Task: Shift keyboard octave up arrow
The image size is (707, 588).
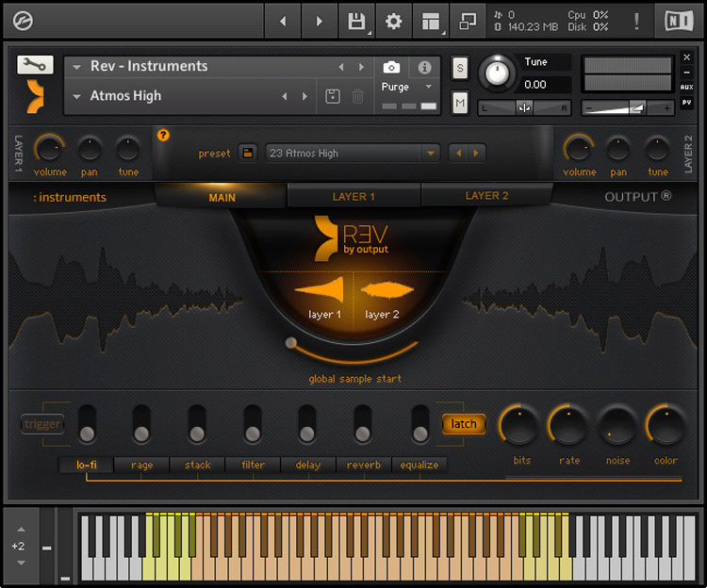Action: pyautogui.click(x=21, y=530)
